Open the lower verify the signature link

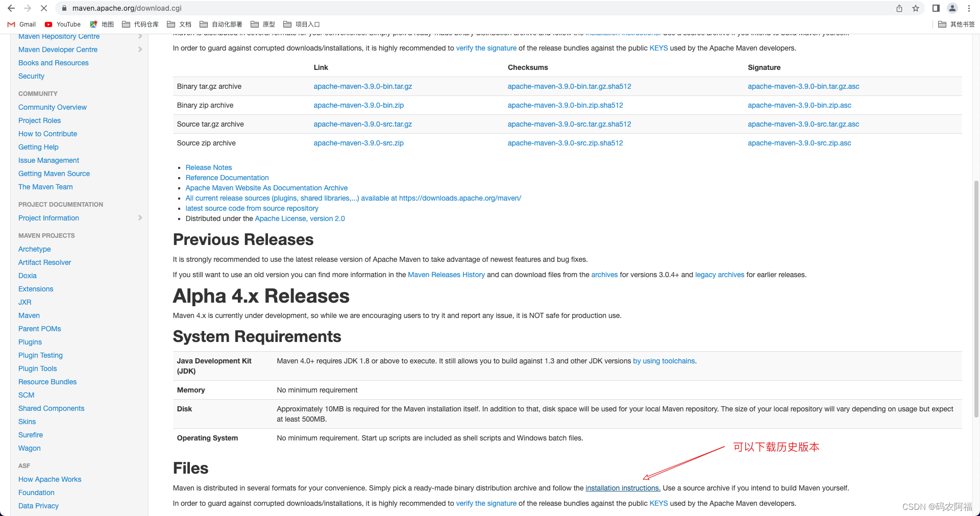(486, 503)
